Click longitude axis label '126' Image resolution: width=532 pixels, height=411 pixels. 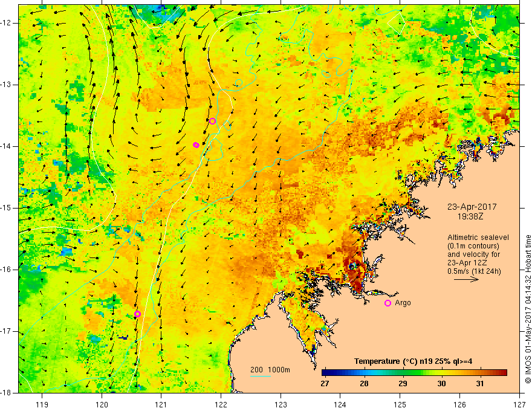(x=459, y=405)
